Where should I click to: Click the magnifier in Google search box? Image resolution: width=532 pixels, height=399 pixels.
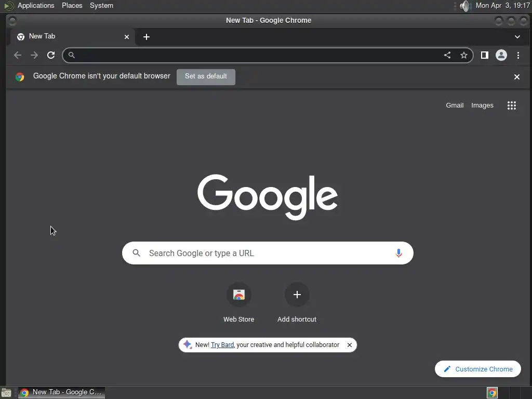point(137,253)
